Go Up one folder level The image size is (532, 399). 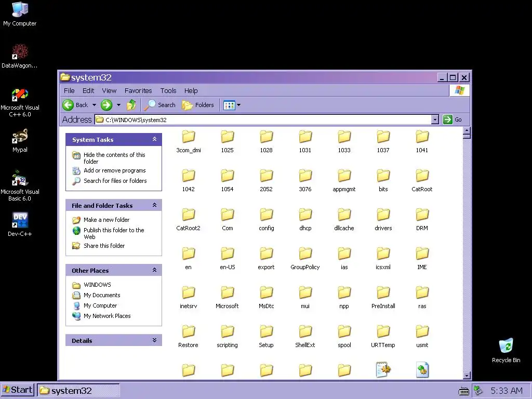[131, 105]
